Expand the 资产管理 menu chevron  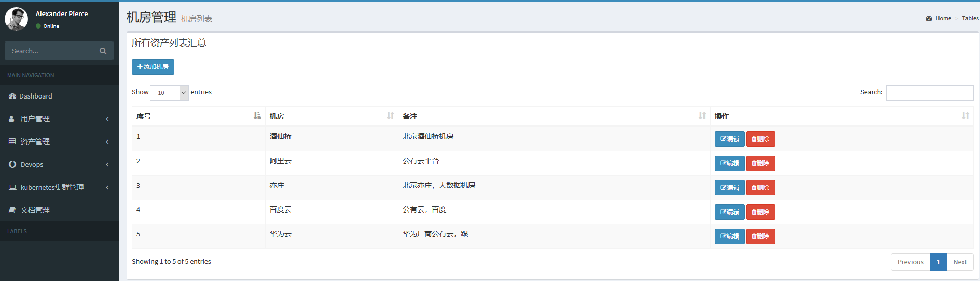[x=107, y=142]
